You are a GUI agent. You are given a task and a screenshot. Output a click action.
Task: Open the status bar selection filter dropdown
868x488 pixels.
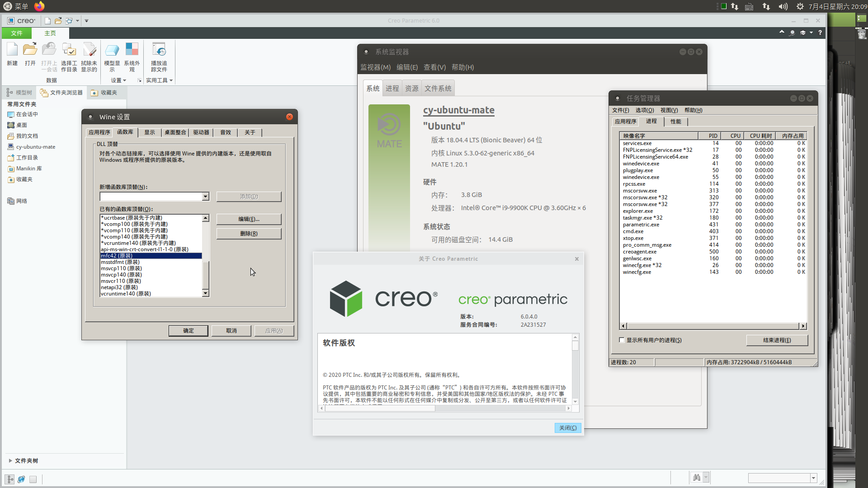[x=813, y=478]
